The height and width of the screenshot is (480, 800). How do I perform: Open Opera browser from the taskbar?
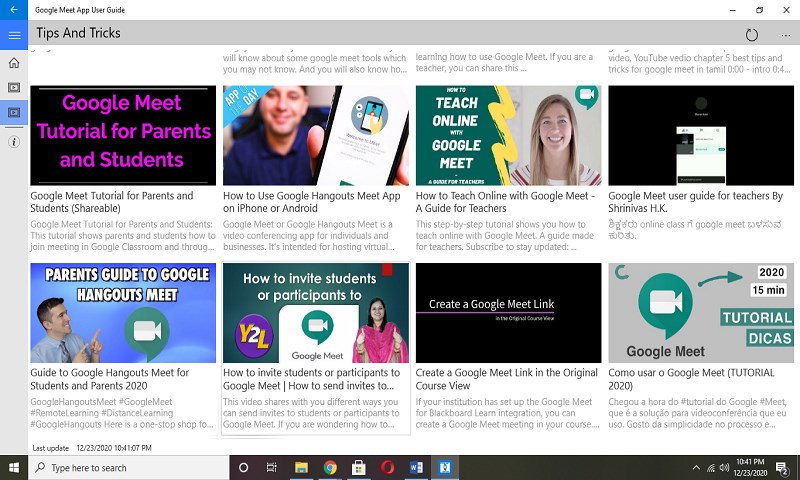(387, 467)
